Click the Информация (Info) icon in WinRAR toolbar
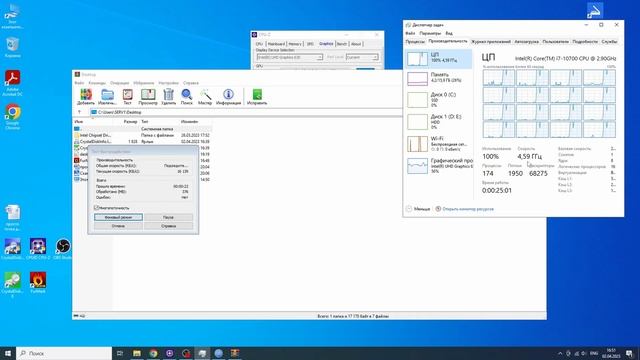Image resolution: width=640 pixels, height=360 pixels. (x=228, y=97)
